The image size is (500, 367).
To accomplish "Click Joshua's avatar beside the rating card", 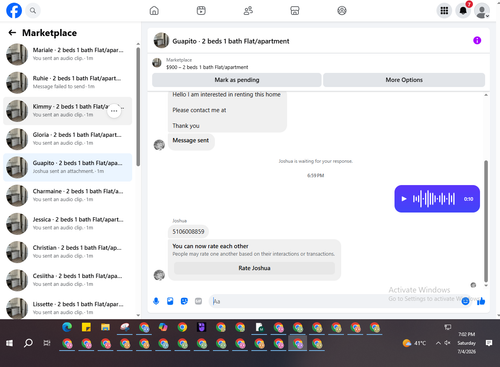I will click(x=159, y=275).
